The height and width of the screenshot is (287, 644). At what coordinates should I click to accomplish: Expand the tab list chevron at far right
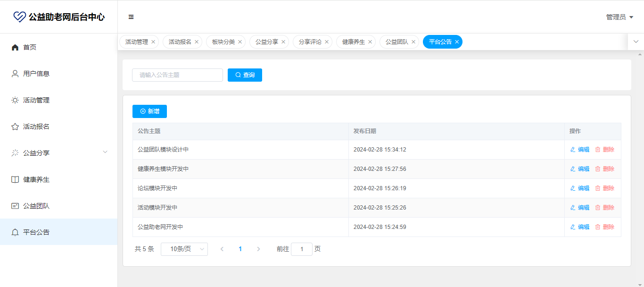tap(636, 42)
